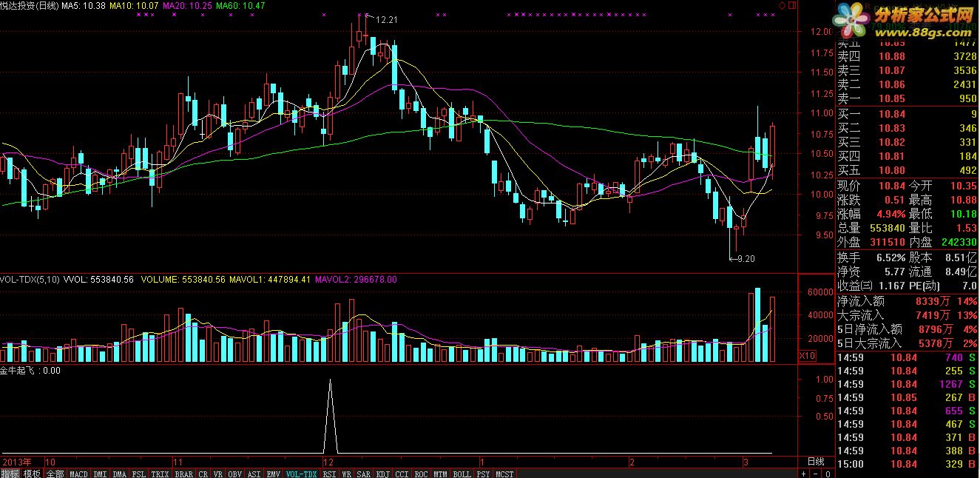Viewport: 980px width, 478px height.
Task: Click the 金牛起飞 signal spike in December
Action: click(x=330, y=414)
